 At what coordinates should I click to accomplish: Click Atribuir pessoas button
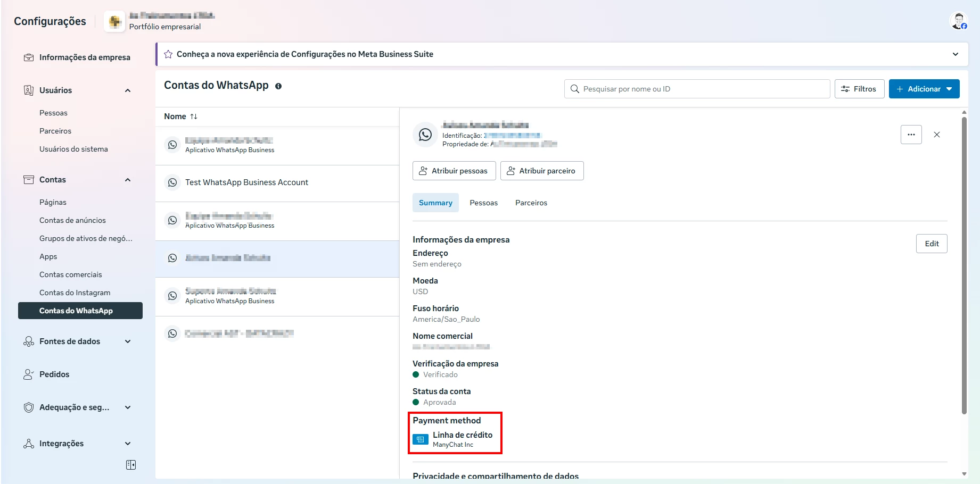coord(454,171)
